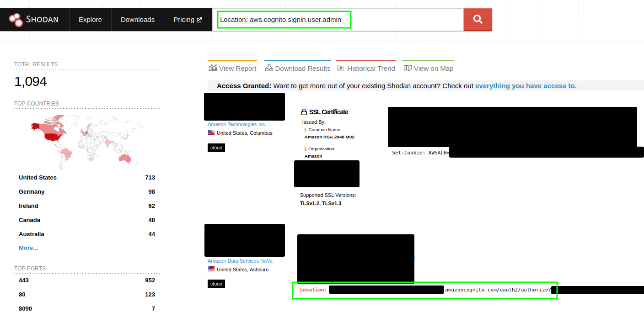Open Historical Trend via its graph icon
The height and width of the screenshot is (312, 644).
(340, 67)
